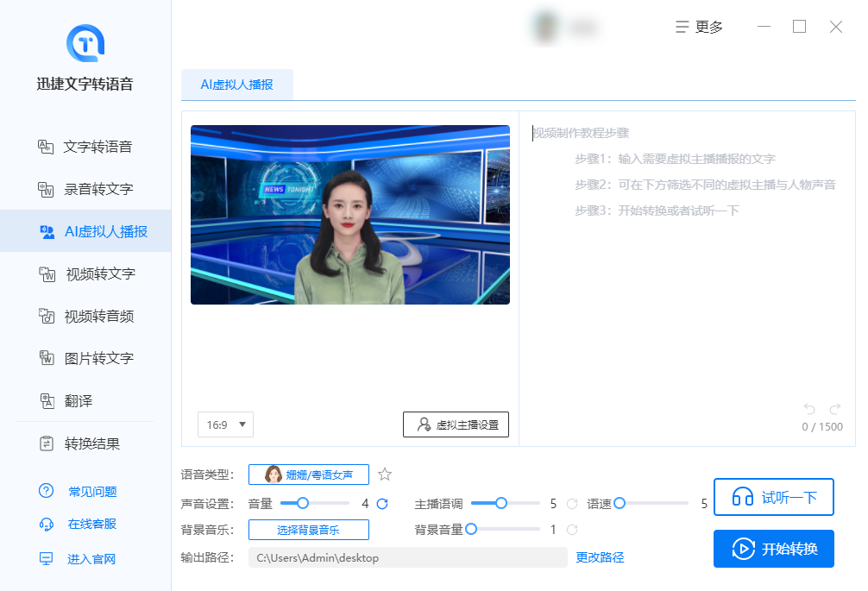868x591 pixels.
Task: Expand the 16:9 aspect ratio dropdown
Action: click(x=225, y=424)
